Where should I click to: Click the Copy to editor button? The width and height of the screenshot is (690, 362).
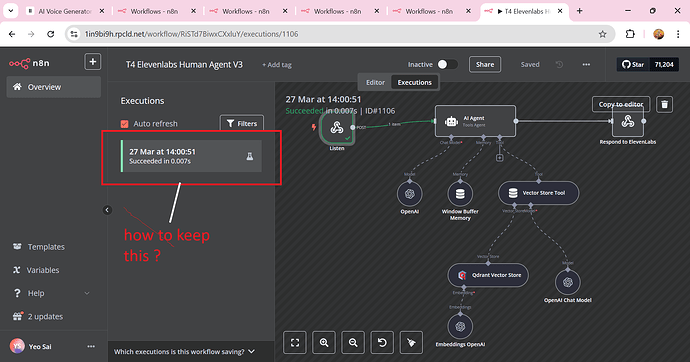pyautogui.click(x=620, y=104)
